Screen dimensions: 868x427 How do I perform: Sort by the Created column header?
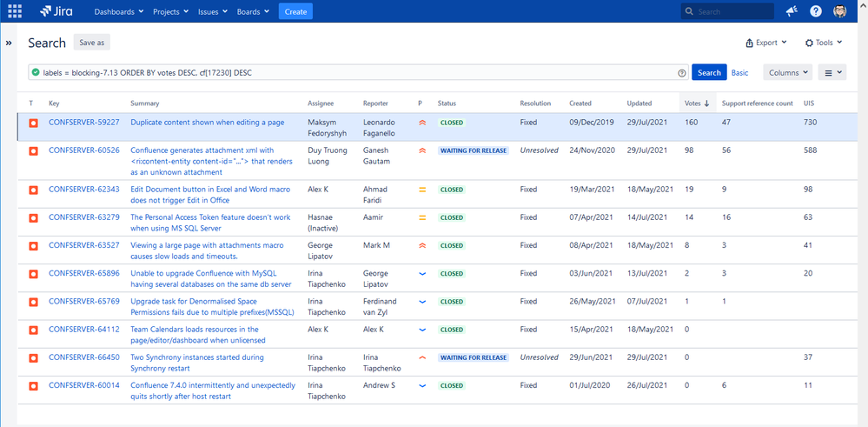580,103
